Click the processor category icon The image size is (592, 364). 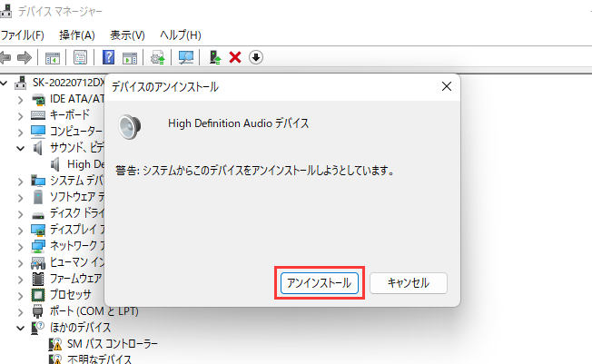coord(38,295)
